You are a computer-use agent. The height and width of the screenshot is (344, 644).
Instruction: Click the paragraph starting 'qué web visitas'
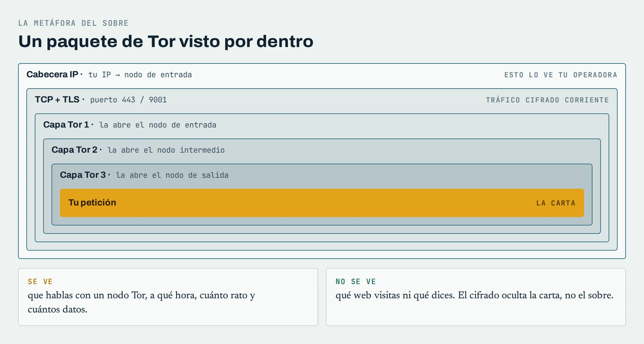(x=475, y=295)
